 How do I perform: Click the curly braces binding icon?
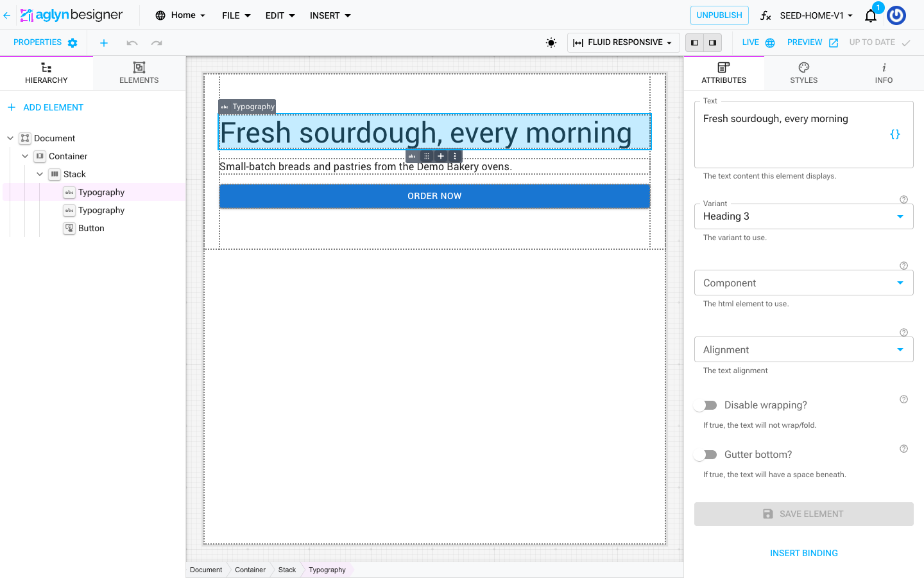pyautogui.click(x=895, y=134)
